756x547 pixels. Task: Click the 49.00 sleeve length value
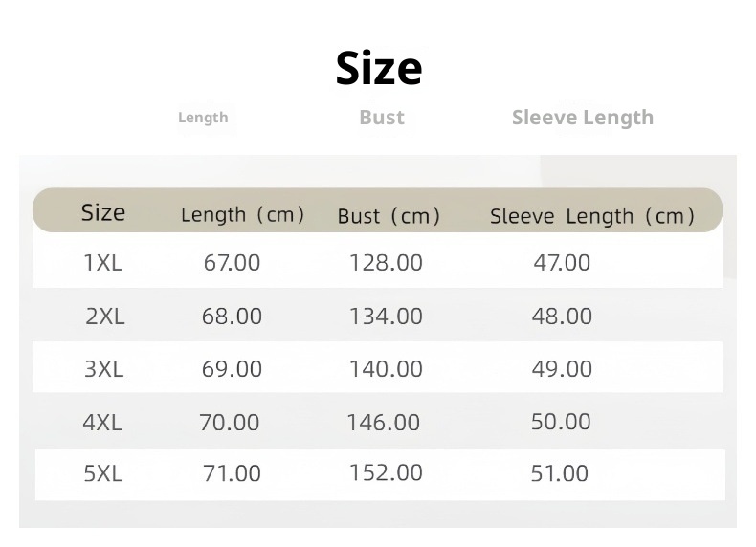pos(562,369)
